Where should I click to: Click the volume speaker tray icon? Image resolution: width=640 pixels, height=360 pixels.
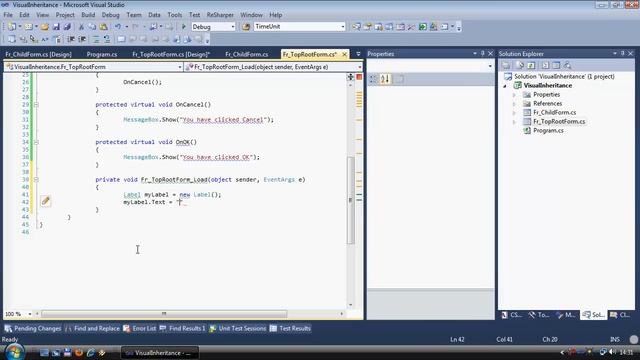tap(612, 352)
